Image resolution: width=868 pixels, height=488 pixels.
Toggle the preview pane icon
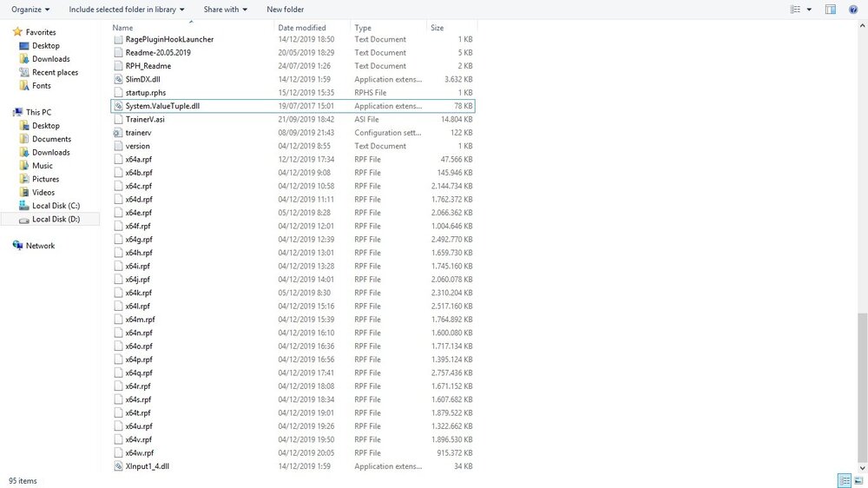(831, 10)
